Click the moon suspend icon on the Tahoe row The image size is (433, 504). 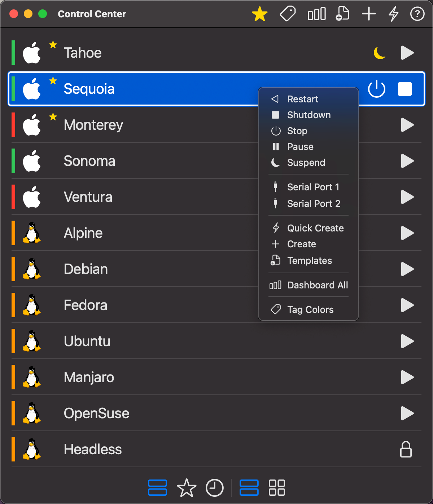click(x=379, y=53)
